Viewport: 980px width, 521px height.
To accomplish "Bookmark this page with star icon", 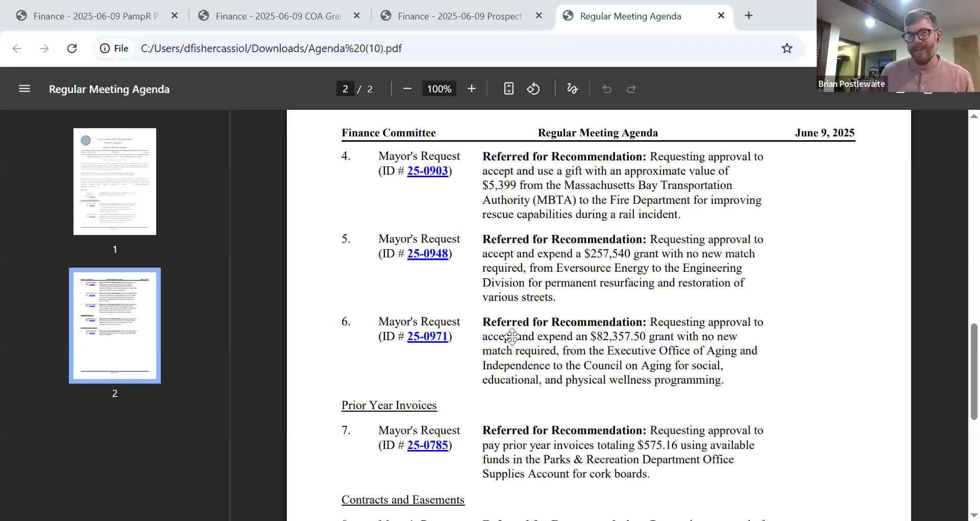I will coord(787,49).
